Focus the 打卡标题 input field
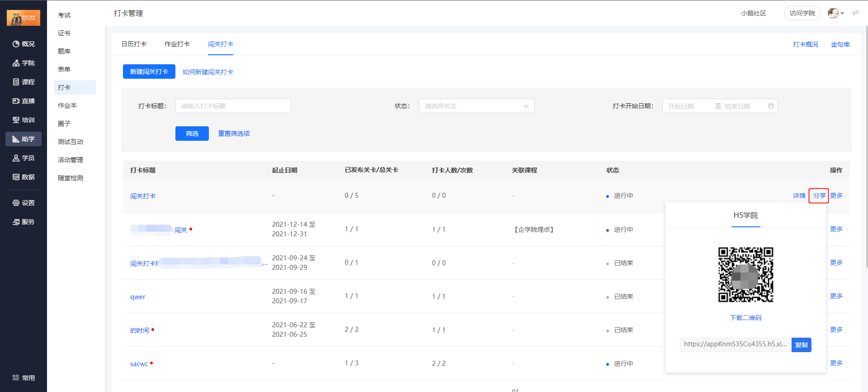868x392 pixels. pyautogui.click(x=233, y=106)
